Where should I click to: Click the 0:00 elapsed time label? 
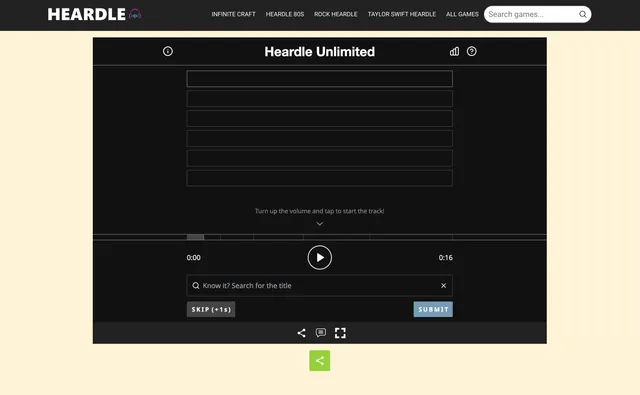tap(193, 257)
